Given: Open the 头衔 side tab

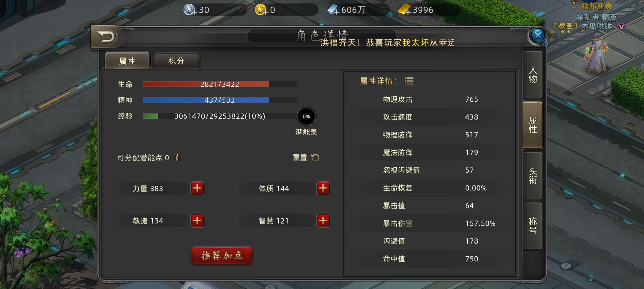Looking at the screenshot, I should click(x=532, y=176).
